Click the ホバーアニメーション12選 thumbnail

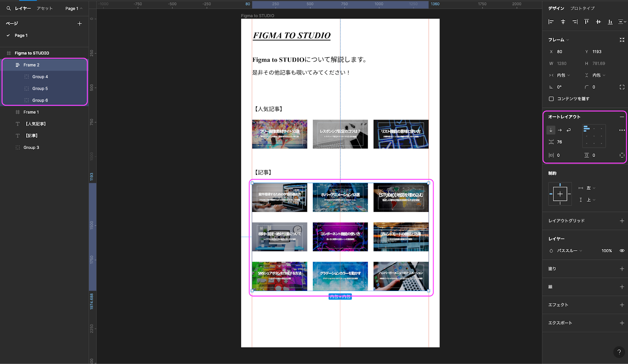pyautogui.click(x=340, y=197)
